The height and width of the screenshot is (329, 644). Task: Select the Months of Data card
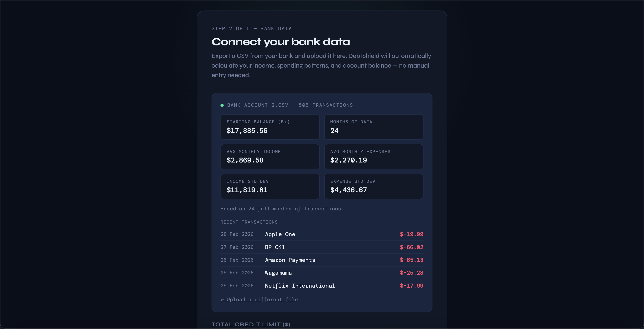tap(373, 127)
